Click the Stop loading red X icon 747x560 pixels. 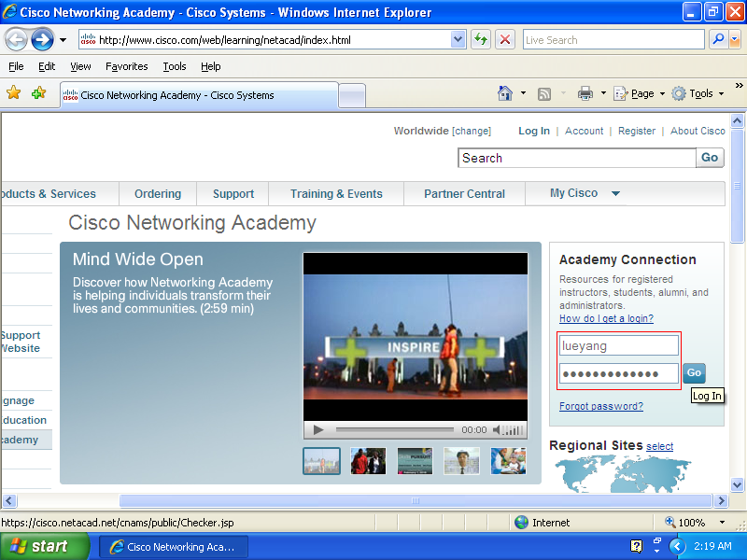(x=505, y=39)
